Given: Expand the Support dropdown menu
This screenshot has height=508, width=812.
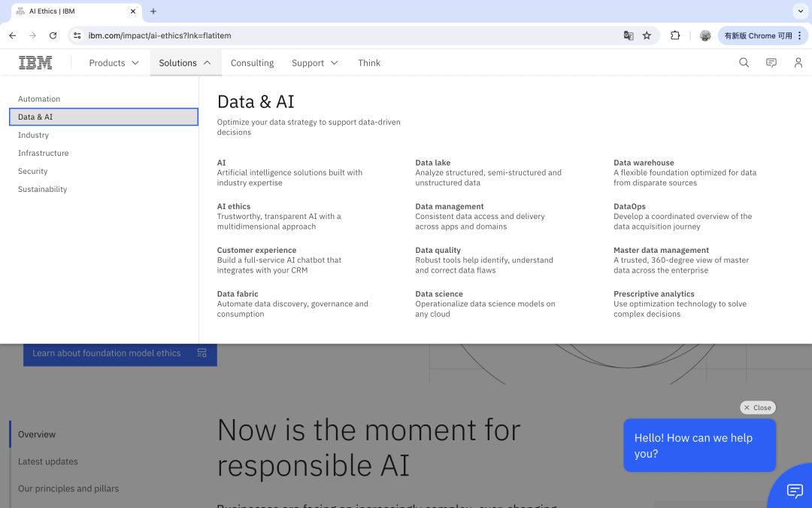Looking at the screenshot, I should 314,63.
